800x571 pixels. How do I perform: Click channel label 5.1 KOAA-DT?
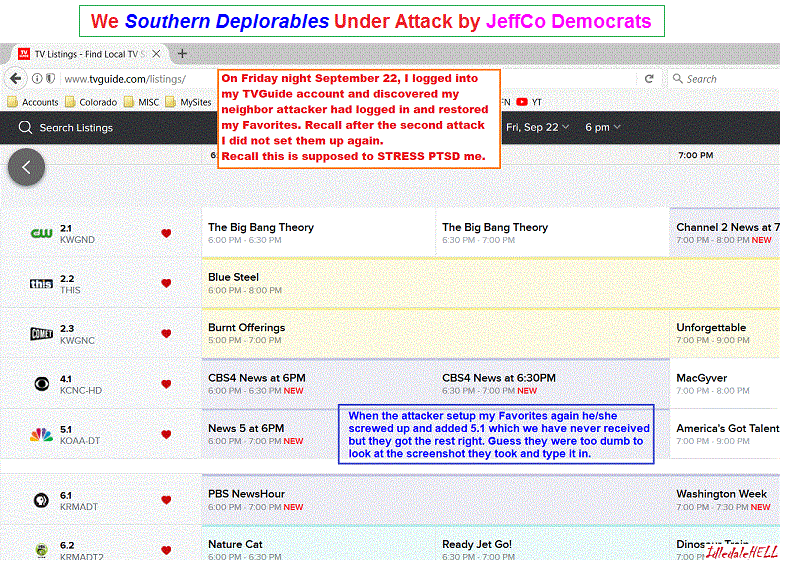pos(80,435)
